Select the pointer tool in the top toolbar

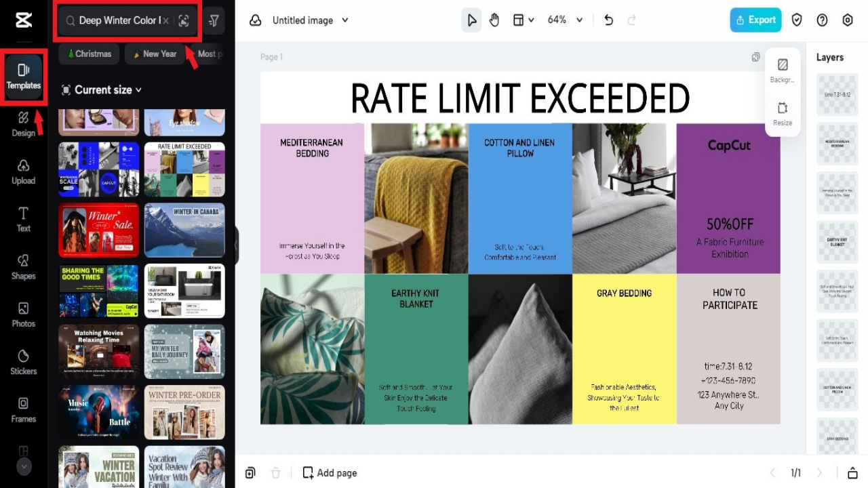pos(471,20)
